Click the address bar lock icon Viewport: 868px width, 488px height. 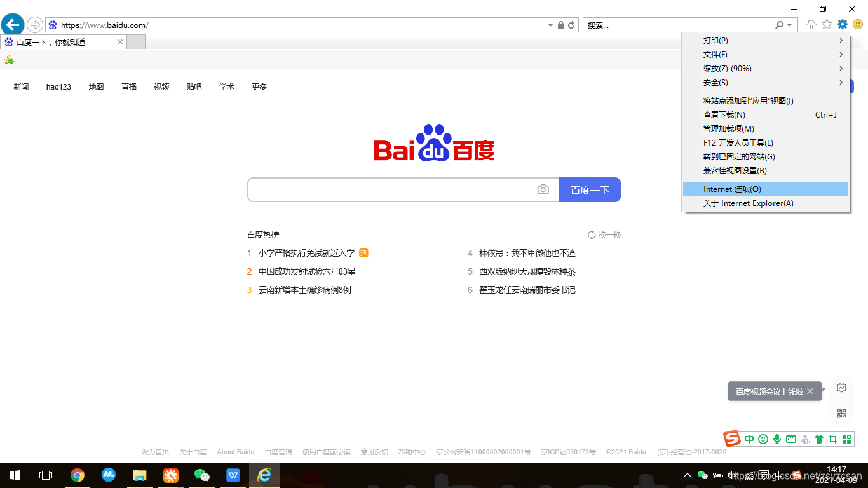pos(560,25)
